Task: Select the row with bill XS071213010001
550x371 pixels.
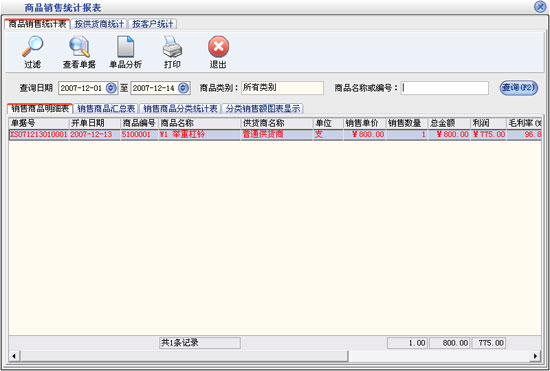Action: 275,135
